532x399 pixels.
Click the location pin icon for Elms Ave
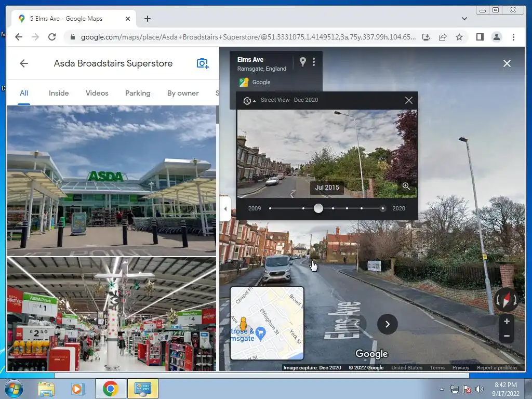click(x=303, y=62)
